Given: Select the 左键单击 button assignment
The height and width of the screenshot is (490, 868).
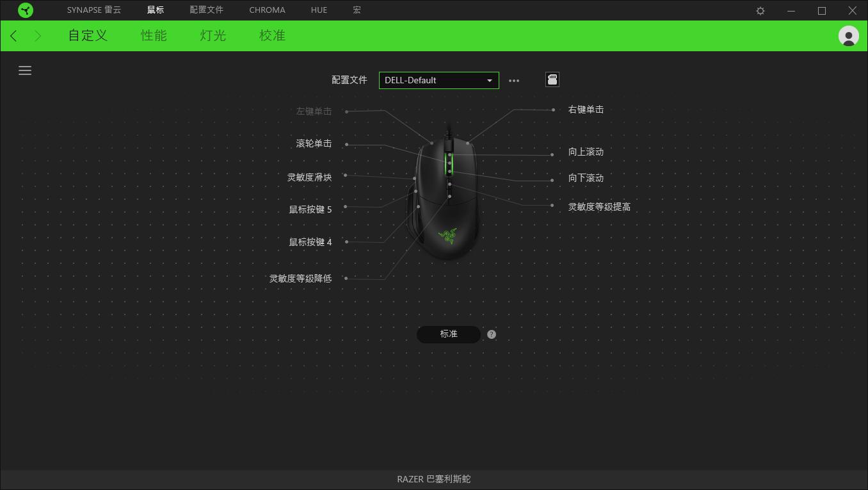Looking at the screenshot, I should coord(314,110).
